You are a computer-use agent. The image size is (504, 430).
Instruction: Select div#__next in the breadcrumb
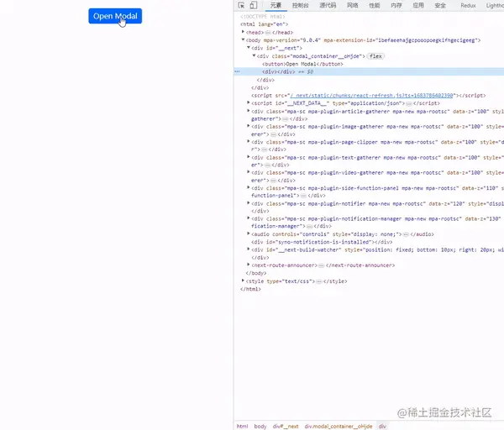(286, 426)
